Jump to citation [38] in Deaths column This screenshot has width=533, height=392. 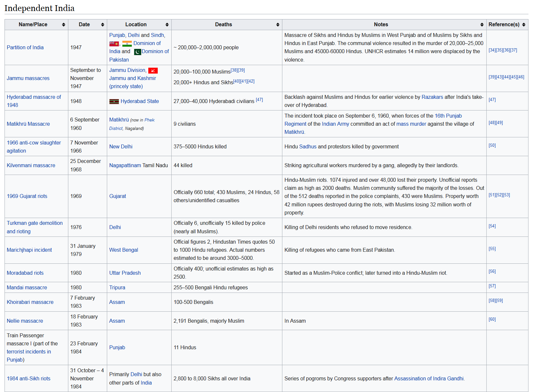[234, 70]
